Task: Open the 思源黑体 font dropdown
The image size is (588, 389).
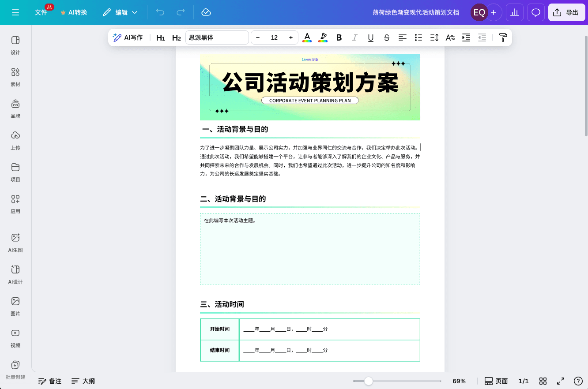Action: click(x=217, y=37)
